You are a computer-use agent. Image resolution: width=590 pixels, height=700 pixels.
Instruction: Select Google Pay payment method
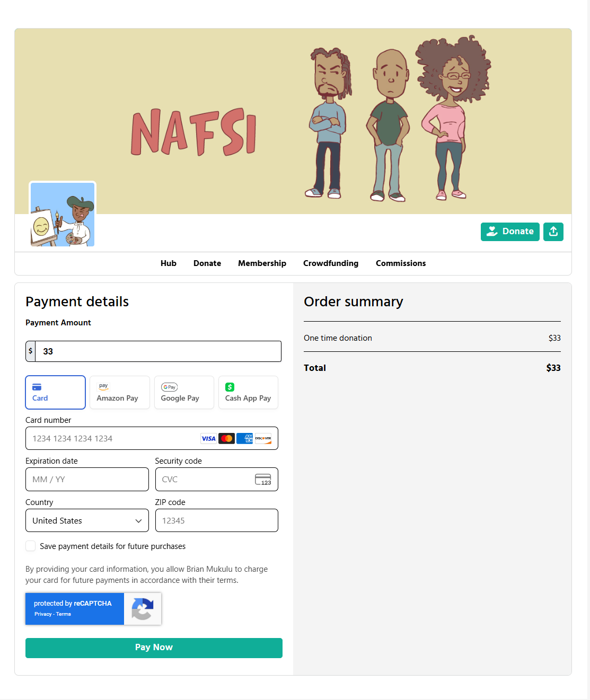[184, 392]
